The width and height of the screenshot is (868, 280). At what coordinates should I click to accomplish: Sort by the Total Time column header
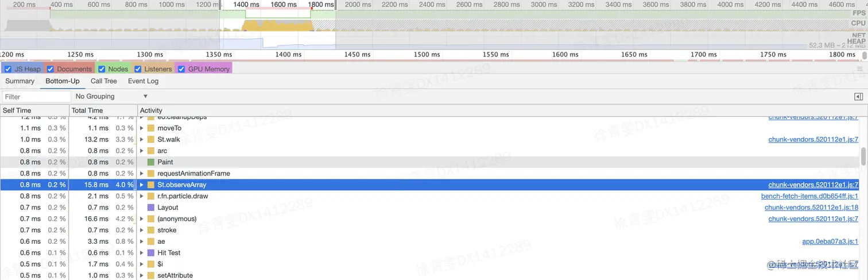click(x=103, y=110)
